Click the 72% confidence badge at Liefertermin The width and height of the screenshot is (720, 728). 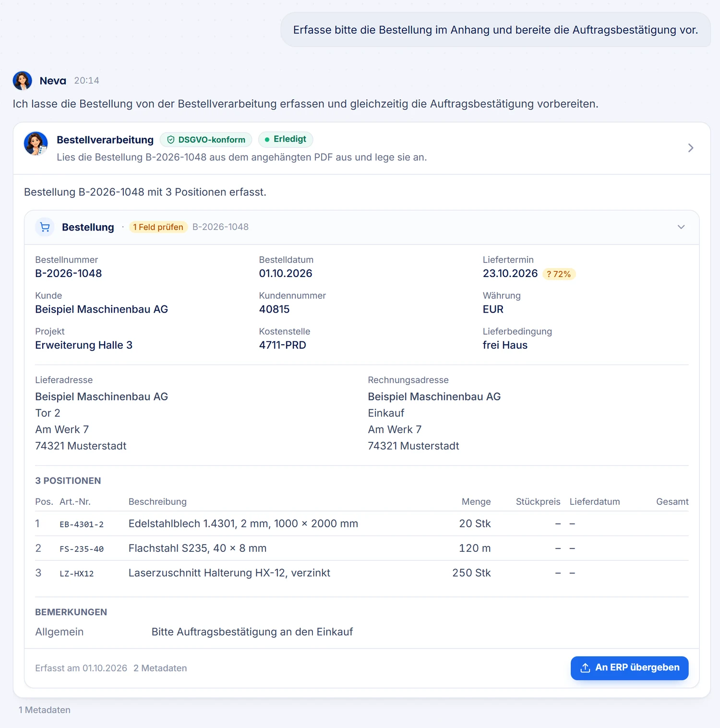[x=559, y=274]
